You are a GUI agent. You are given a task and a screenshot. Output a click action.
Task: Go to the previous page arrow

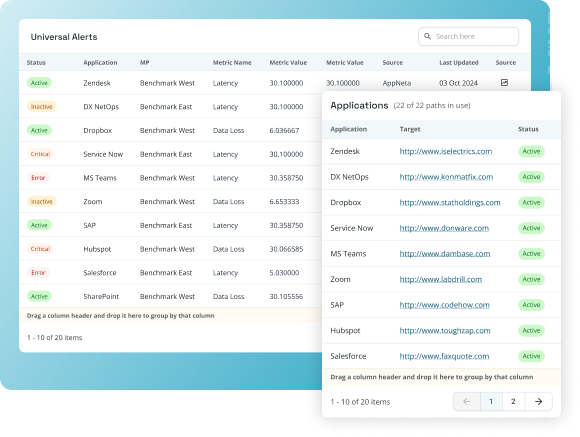(x=467, y=401)
